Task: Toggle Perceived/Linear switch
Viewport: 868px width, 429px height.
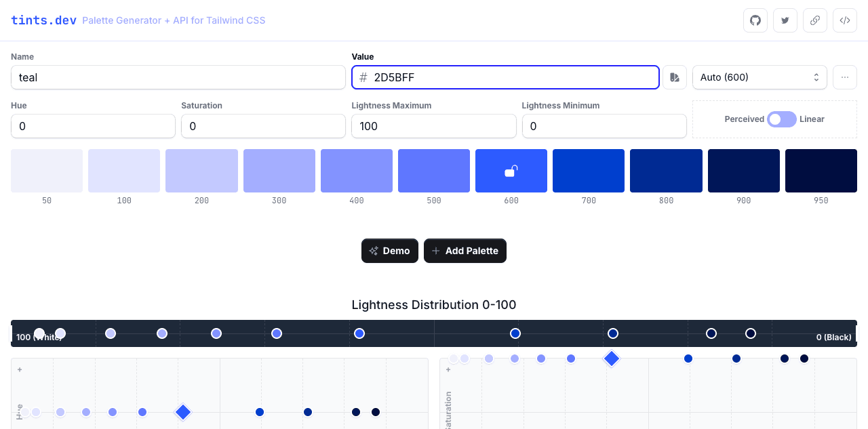Action: pos(782,119)
